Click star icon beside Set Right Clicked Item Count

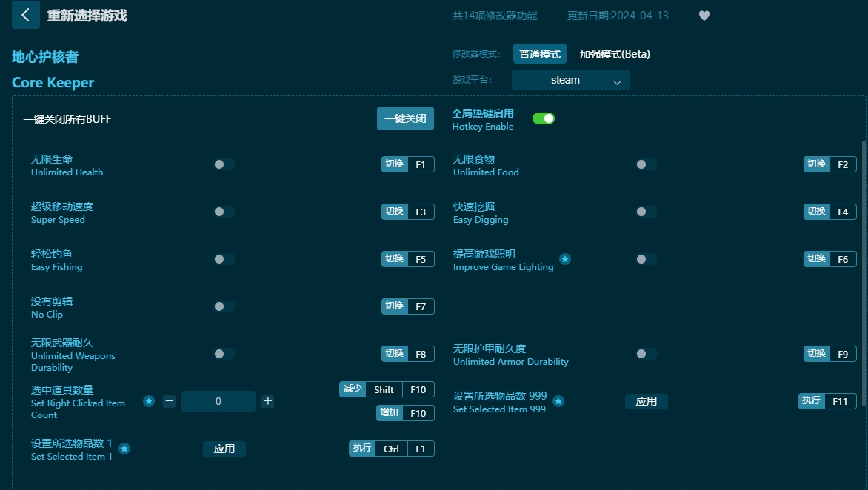coord(149,401)
